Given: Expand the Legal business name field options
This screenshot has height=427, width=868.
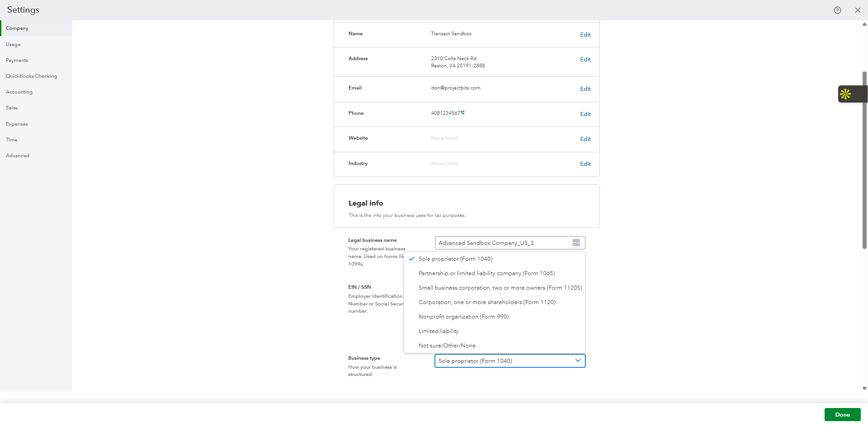Looking at the screenshot, I should tap(576, 243).
